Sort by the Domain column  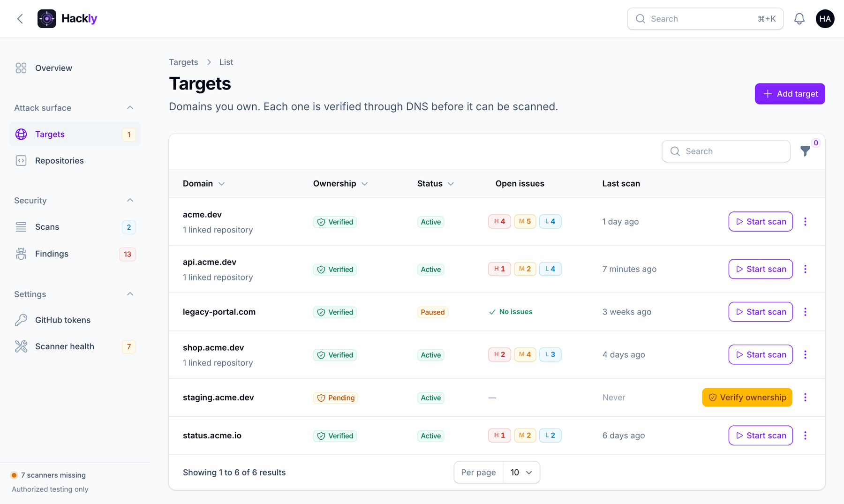204,184
